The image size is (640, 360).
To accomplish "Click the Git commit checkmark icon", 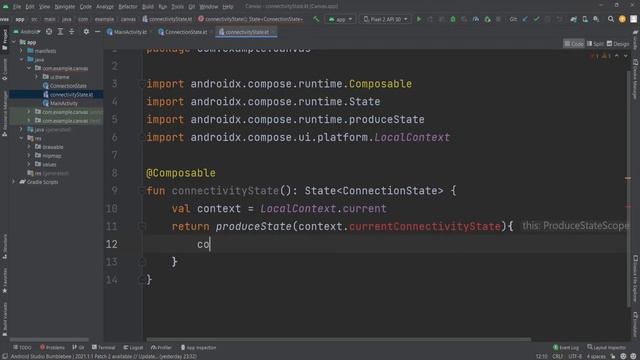I will click(536, 19).
